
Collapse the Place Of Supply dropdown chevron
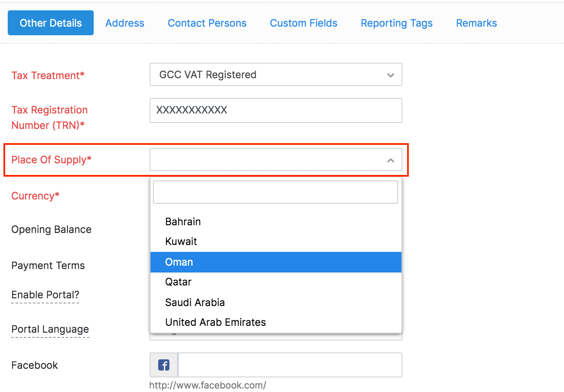click(x=390, y=159)
